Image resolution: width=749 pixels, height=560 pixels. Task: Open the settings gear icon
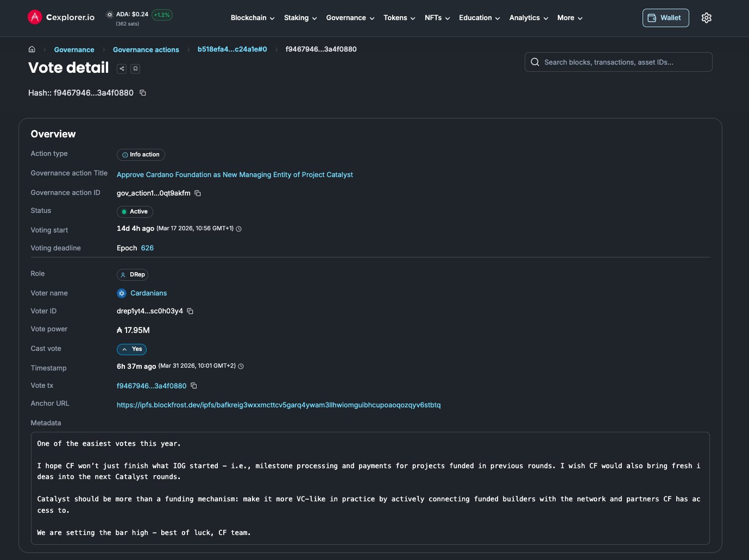tap(706, 18)
